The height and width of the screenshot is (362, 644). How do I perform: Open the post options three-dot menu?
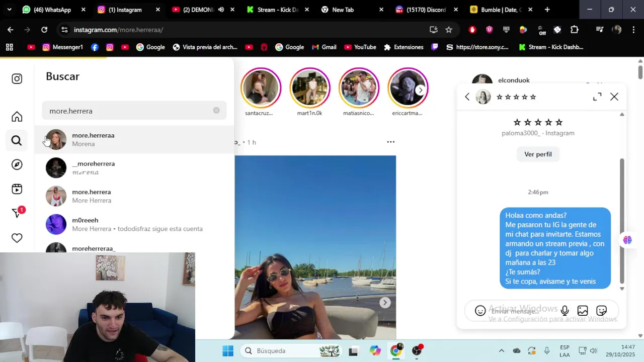[390, 142]
